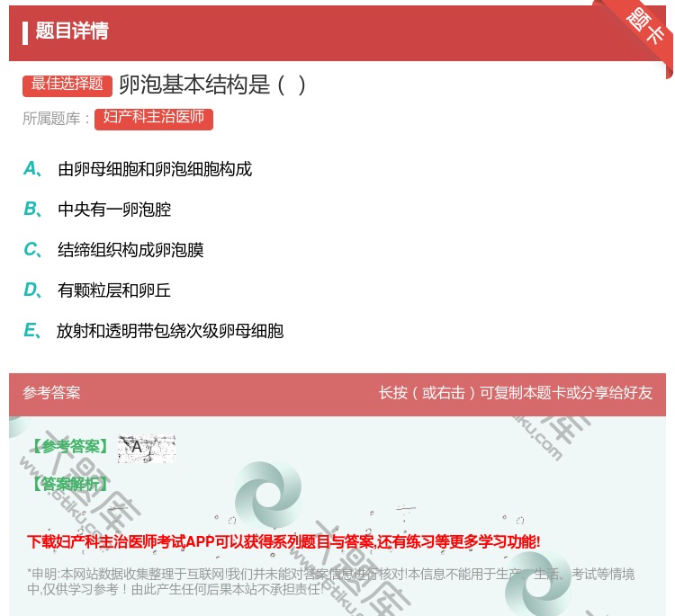Choose option D 有颗粒层和卵丘
The image size is (675, 616).
97,290
